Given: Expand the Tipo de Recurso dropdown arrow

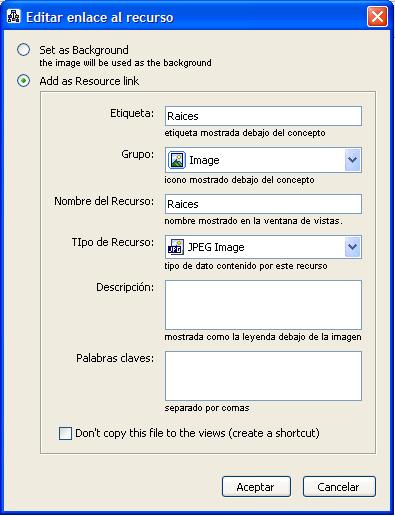Looking at the screenshot, I should [x=353, y=247].
